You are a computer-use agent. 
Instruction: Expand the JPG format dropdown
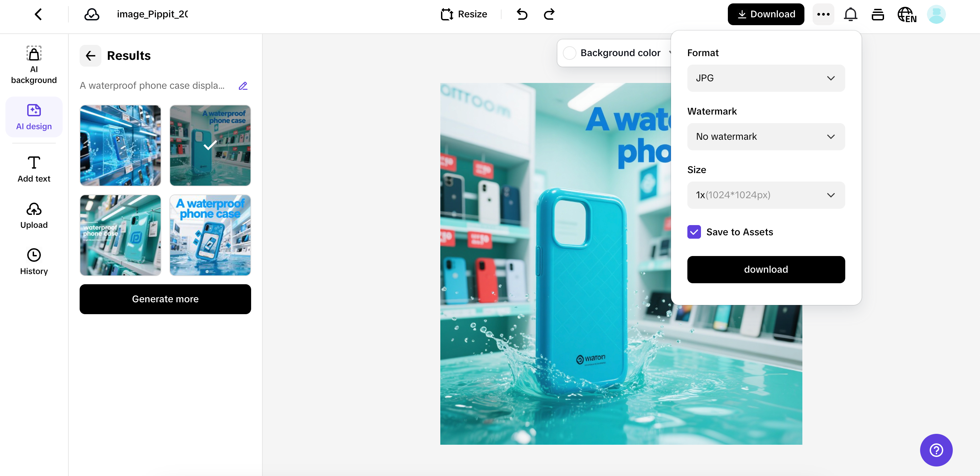pyautogui.click(x=766, y=78)
